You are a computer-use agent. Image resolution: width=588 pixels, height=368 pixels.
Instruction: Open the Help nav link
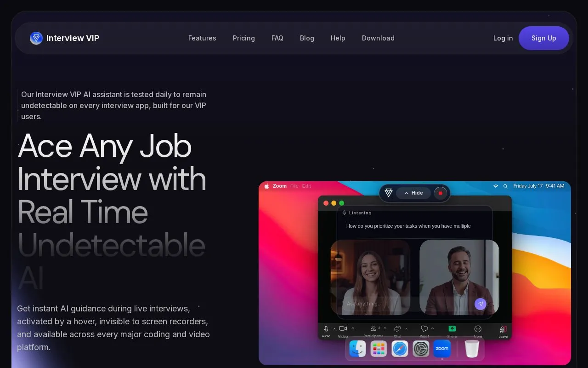click(338, 38)
